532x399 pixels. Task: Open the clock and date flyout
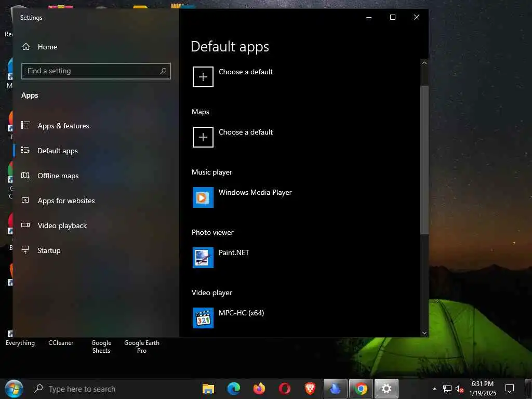483,389
